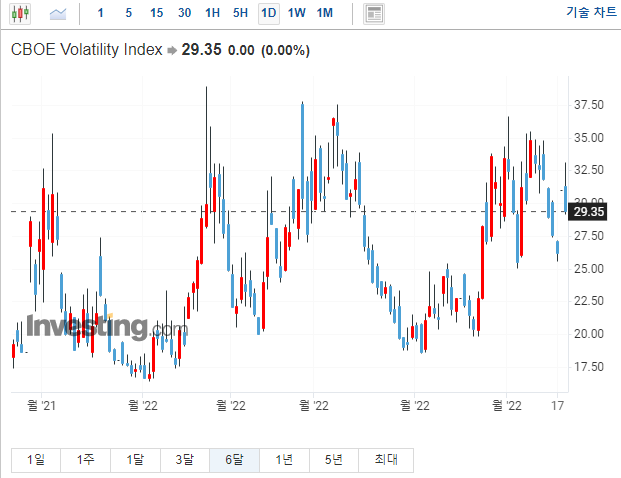The height and width of the screenshot is (478, 621).
Task: Select the 1D interval
Action: 269,13
